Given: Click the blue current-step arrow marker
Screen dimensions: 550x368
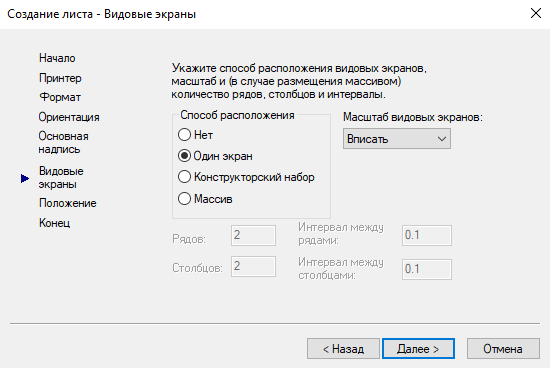Looking at the screenshot, I should (25, 179).
